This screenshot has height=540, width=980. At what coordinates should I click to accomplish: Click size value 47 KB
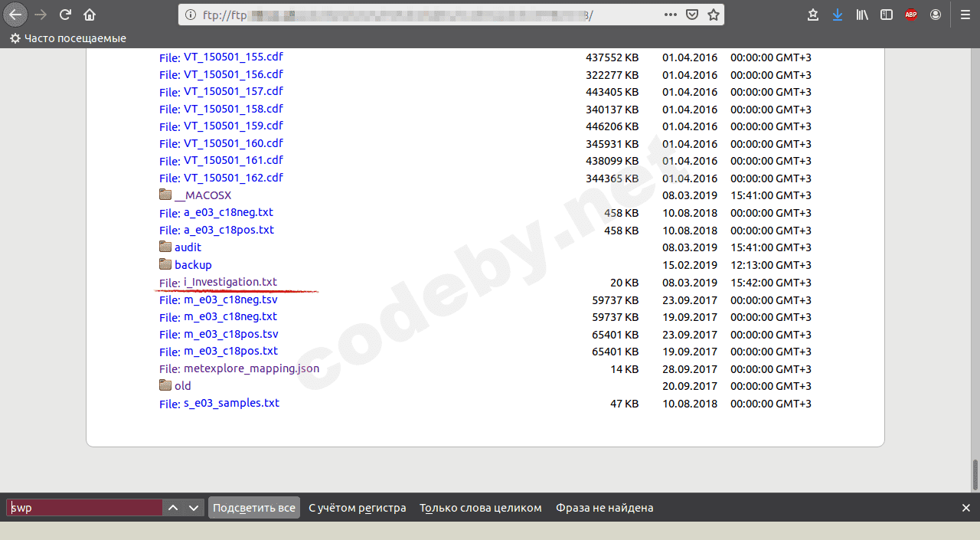pos(625,404)
